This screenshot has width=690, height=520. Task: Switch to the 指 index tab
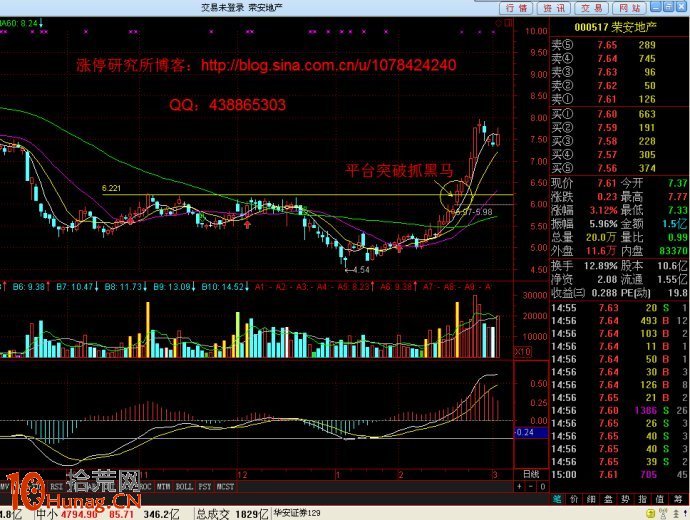point(642,499)
